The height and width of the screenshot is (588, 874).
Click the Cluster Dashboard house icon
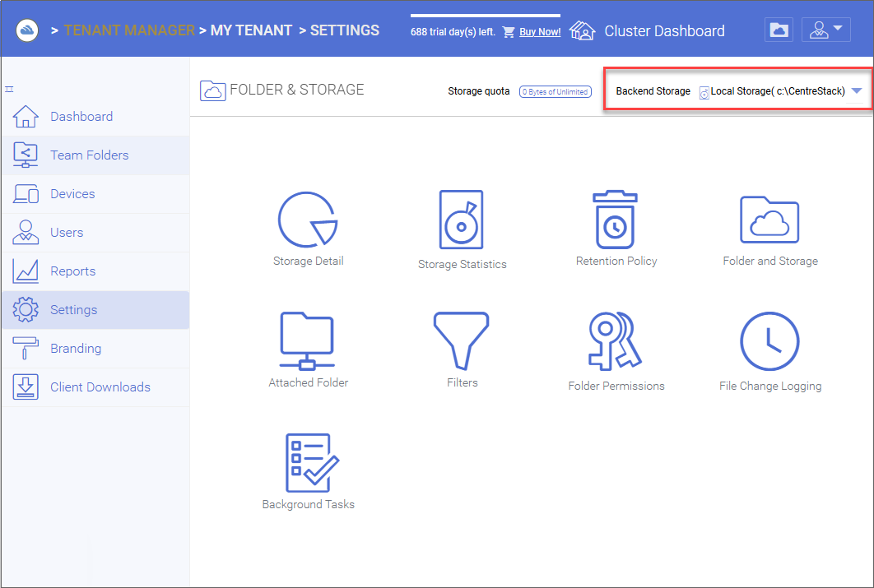[x=582, y=30]
